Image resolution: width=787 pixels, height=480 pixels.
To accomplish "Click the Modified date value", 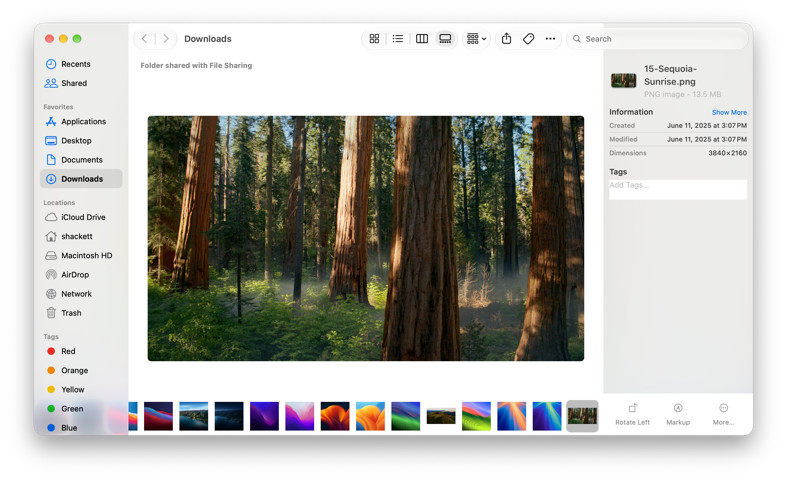I will coord(707,139).
